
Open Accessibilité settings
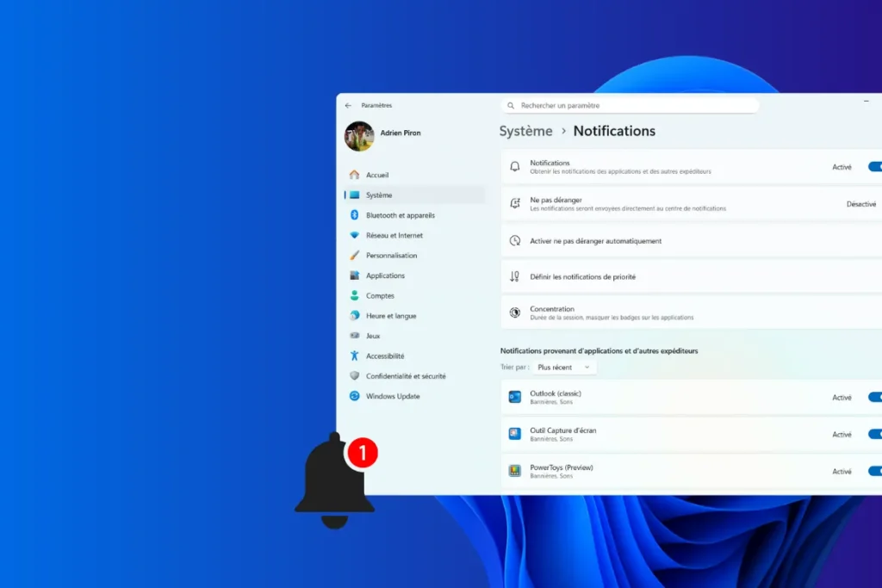pos(388,356)
